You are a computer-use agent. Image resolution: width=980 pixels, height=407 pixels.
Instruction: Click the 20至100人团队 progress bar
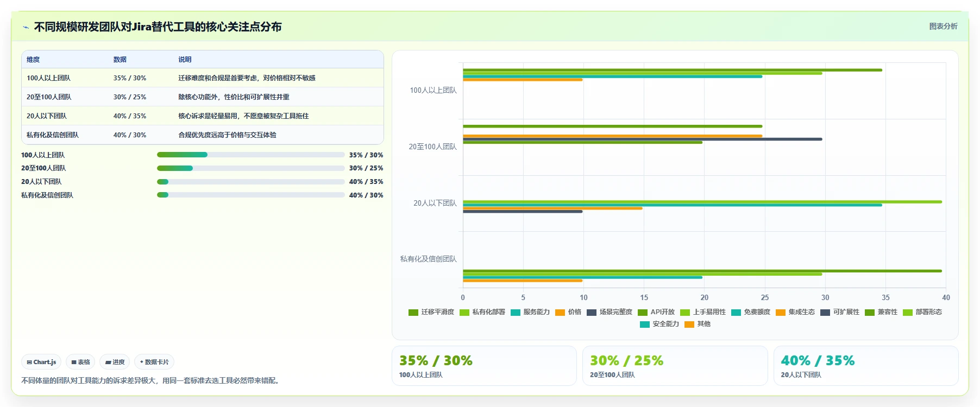(x=250, y=168)
